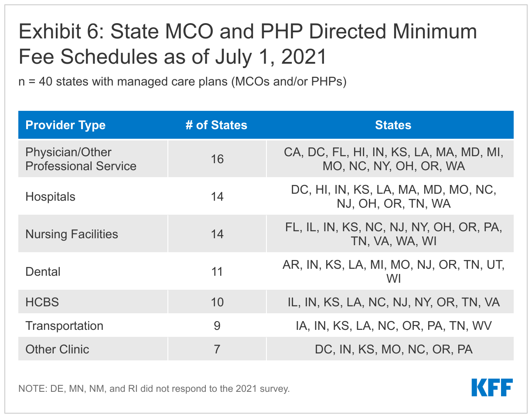Screen dimensions: 532x418
Task: Click the exhibit title heading
Action: click(247, 44)
